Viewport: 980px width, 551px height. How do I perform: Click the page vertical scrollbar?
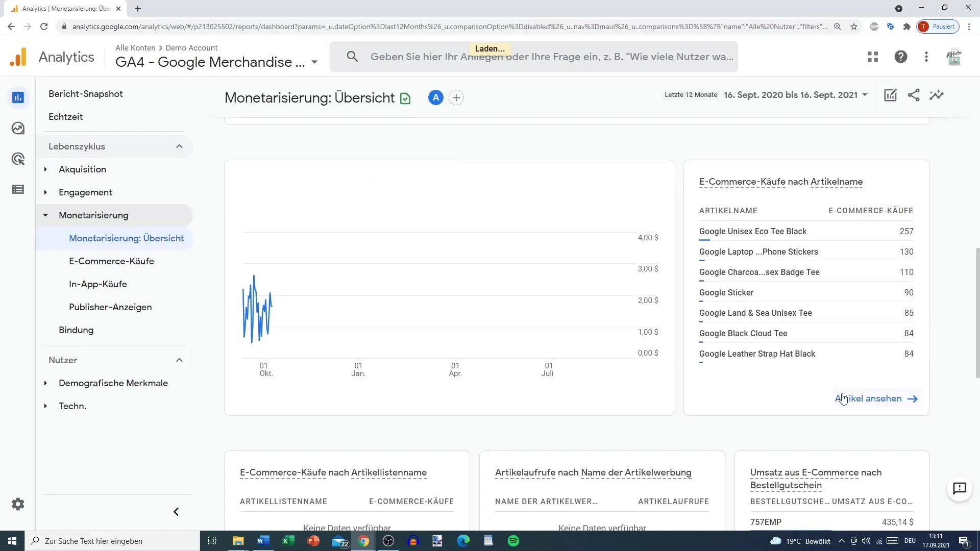click(x=977, y=313)
